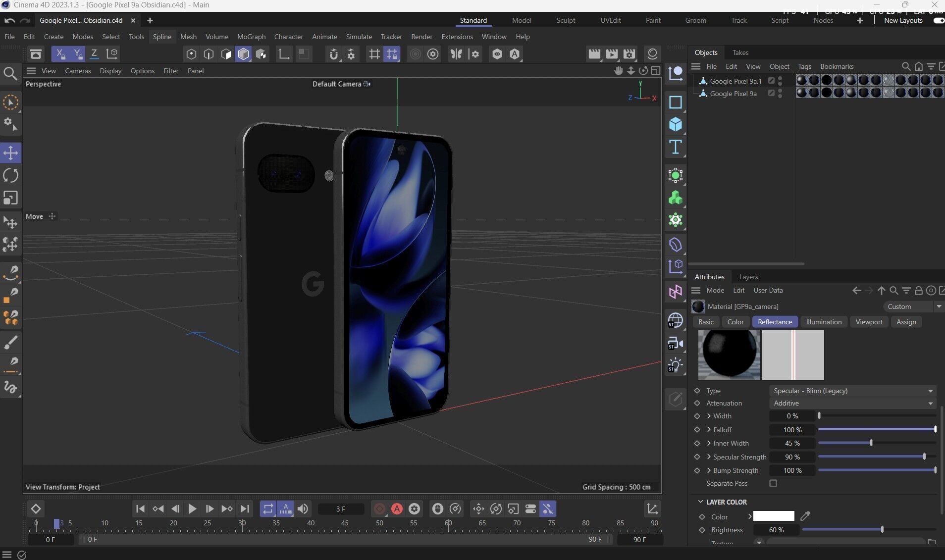Toggle the Y axis lock
This screenshot has height=560, width=945.
click(x=77, y=54)
